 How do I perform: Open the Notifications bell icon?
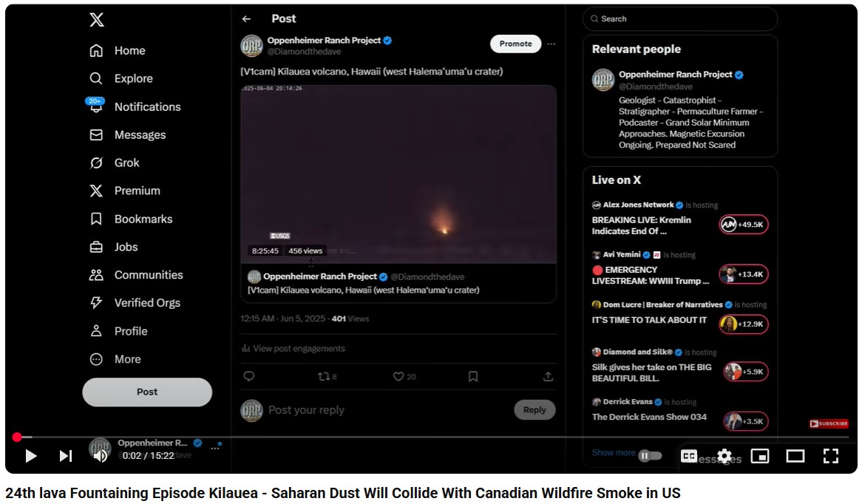coord(96,106)
